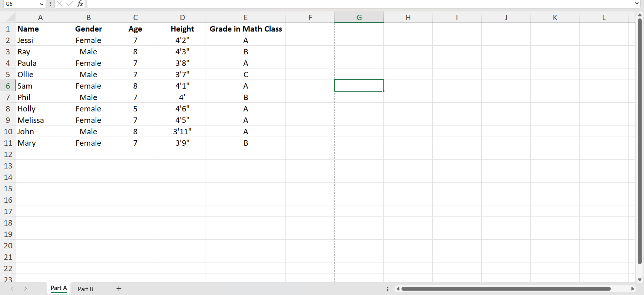Click the vertical scrollbar up arrow
Screen dimensions: 644x295
pyautogui.click(x=640, y=15)
